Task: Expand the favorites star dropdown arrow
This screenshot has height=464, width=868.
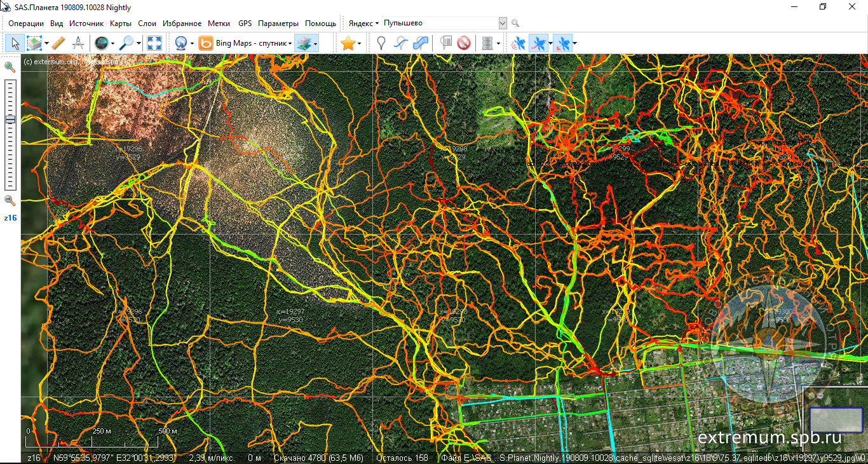Action: (360, 43)
